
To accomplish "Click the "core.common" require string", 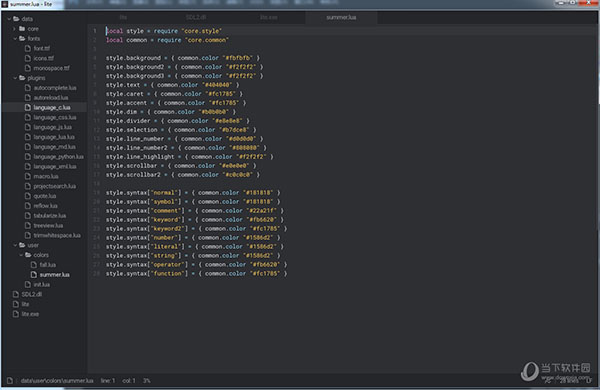I will pos(207,40).
